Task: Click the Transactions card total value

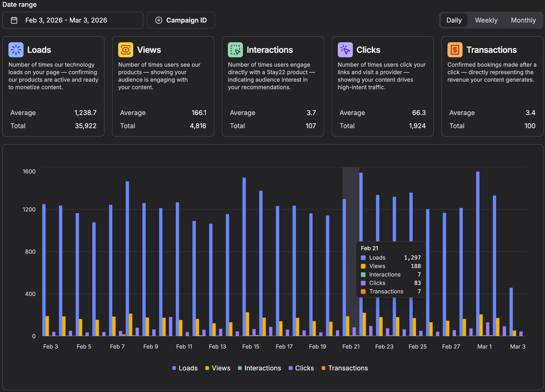Action: (x=530, y=126)
